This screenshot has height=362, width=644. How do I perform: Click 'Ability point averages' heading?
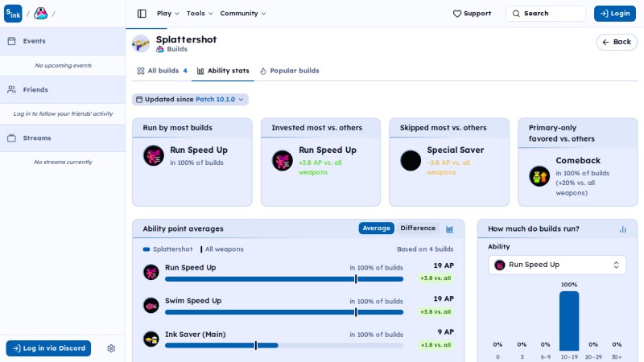point(184,229)
